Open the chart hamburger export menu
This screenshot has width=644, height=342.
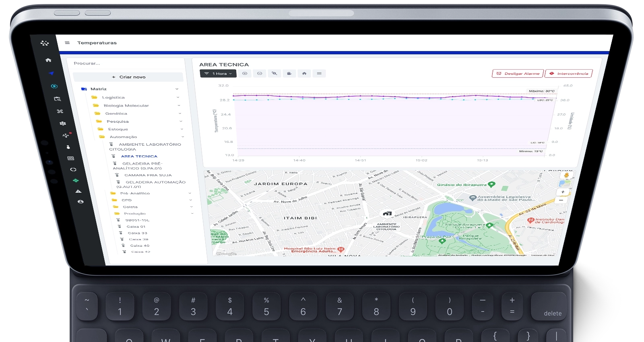[x=319, y=74]
